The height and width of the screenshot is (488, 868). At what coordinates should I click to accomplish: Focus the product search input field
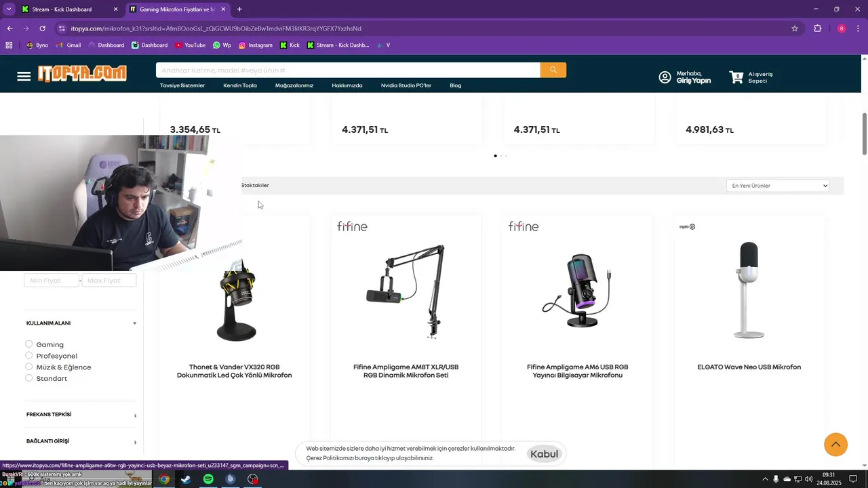click(x=348, y=70)
